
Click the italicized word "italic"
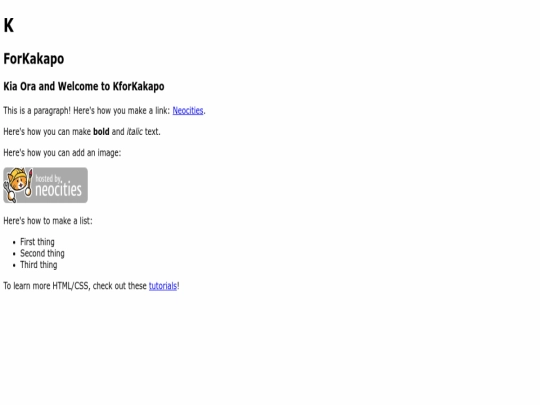135,132
